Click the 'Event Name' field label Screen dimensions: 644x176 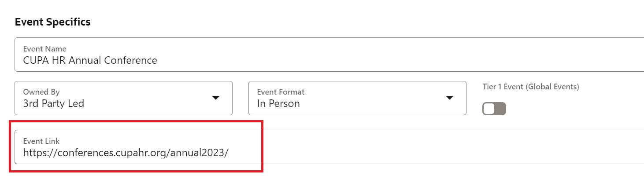coord(44,48)
